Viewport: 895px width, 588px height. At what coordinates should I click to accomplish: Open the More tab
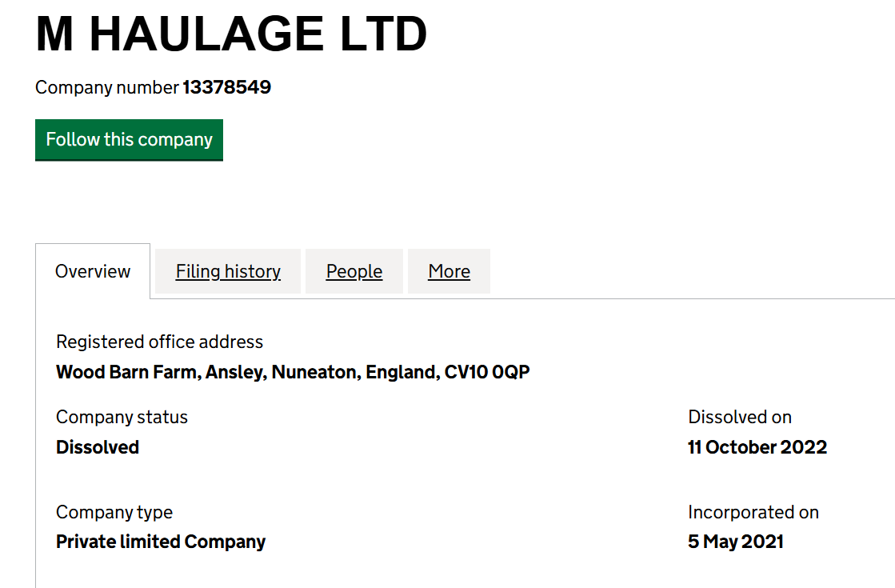pos(449,271)
